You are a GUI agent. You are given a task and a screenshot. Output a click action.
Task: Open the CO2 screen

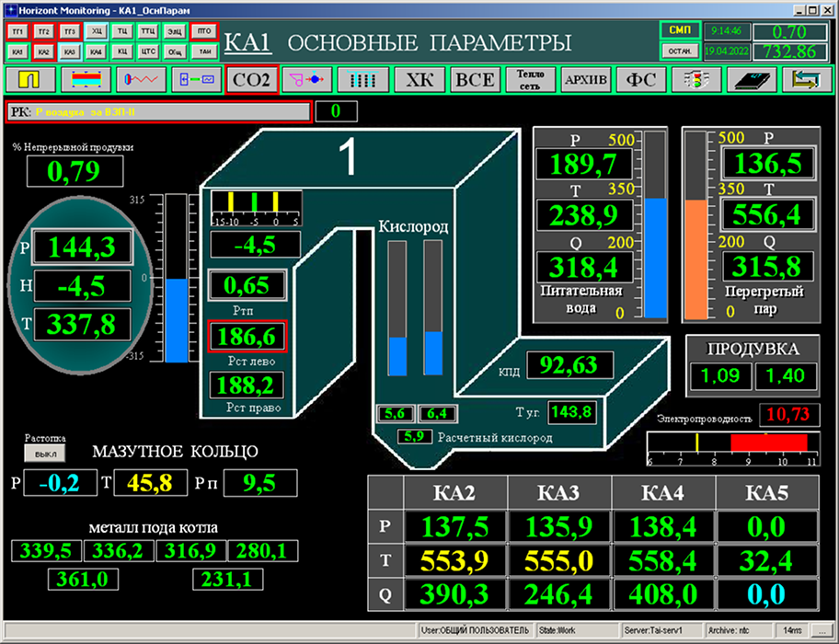(x=252, y=80)
